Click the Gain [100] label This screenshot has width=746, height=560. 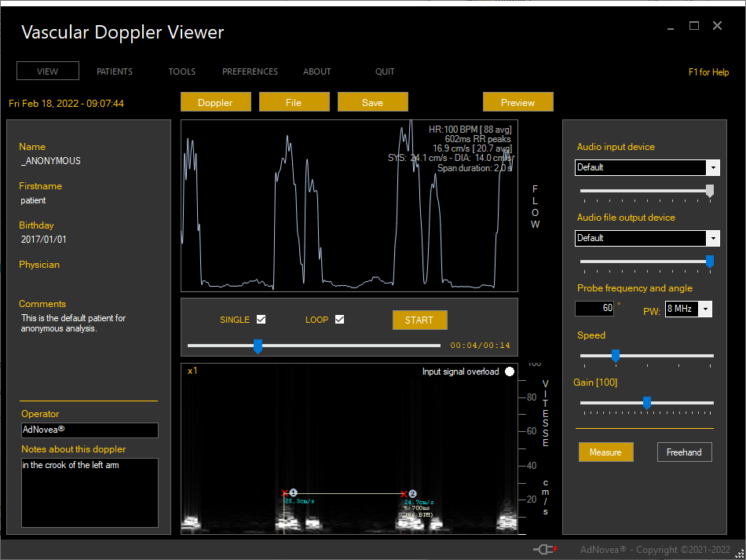click(595, 382)
